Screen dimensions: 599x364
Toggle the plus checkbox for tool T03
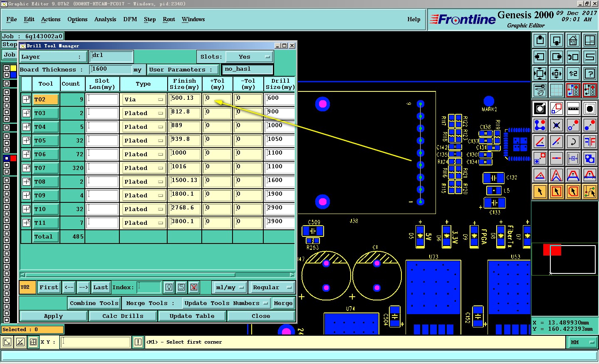pyautogui.click(x=26, y=113)
